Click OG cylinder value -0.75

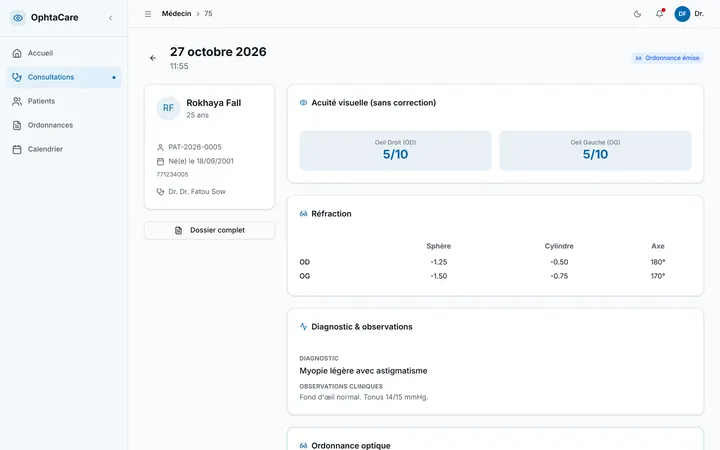559,276
